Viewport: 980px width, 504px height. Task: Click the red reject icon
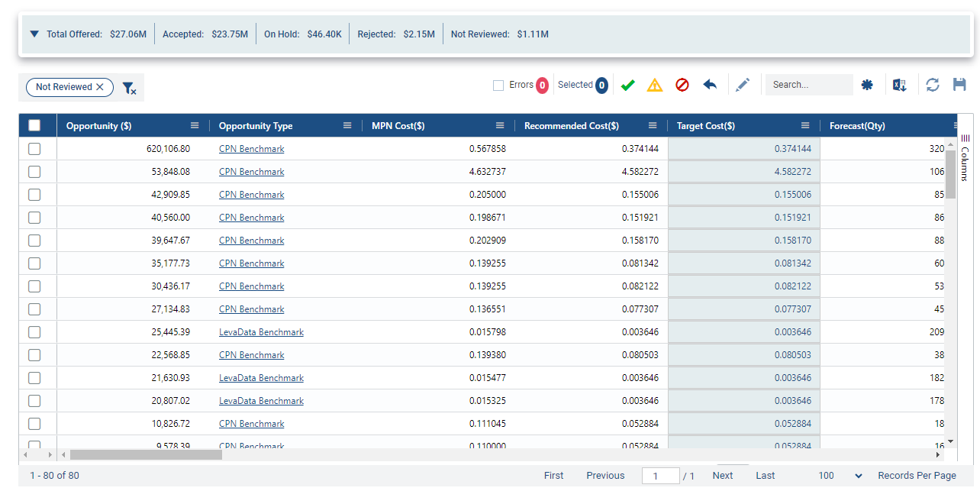[682, 86]
